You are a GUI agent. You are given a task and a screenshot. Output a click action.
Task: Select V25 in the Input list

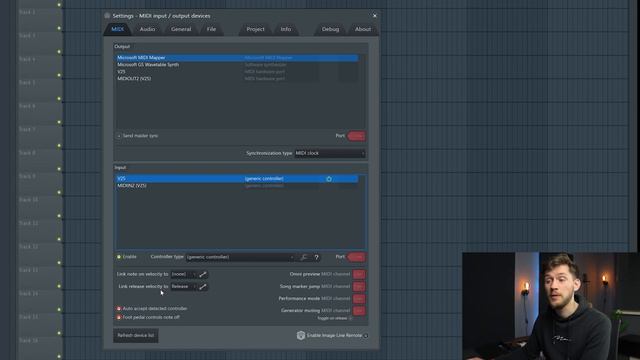[237, 179]
